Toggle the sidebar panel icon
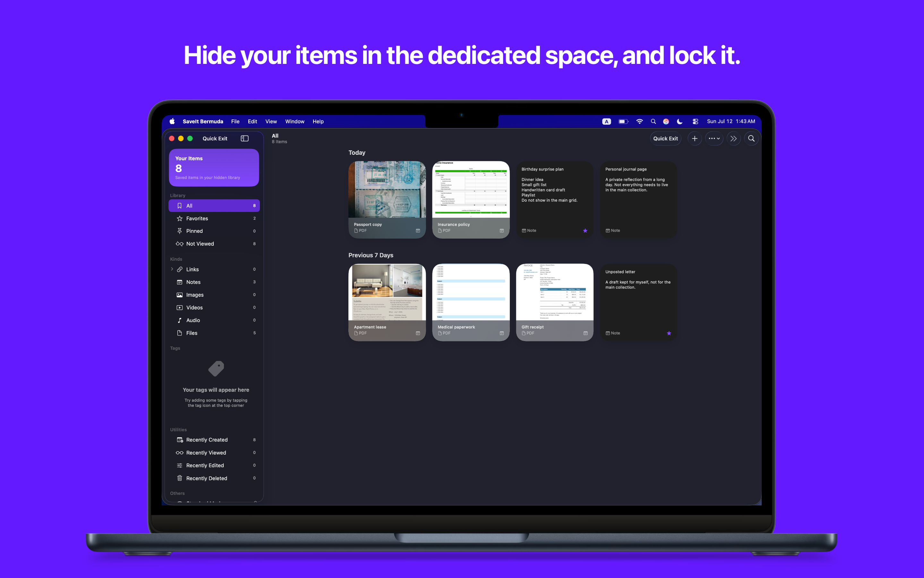 (x=245, y=138)
